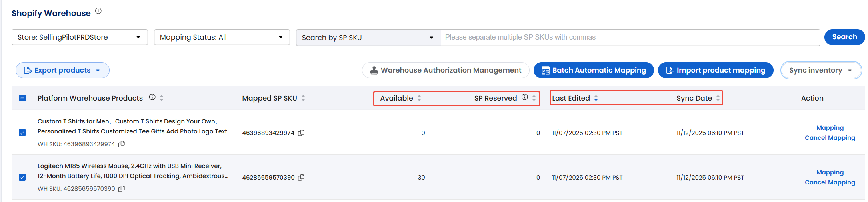
Task: Cancel Mapping for the Logitech mouse row
Action: [830, 182]
